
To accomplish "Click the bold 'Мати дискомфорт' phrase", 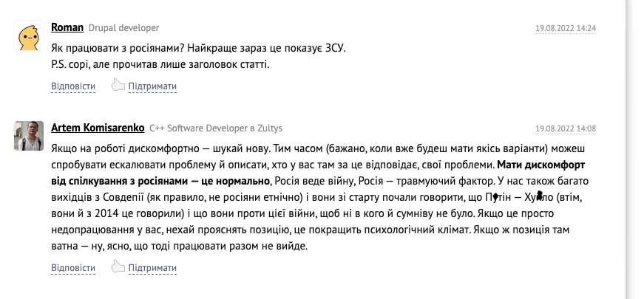I will click(541, 165).
